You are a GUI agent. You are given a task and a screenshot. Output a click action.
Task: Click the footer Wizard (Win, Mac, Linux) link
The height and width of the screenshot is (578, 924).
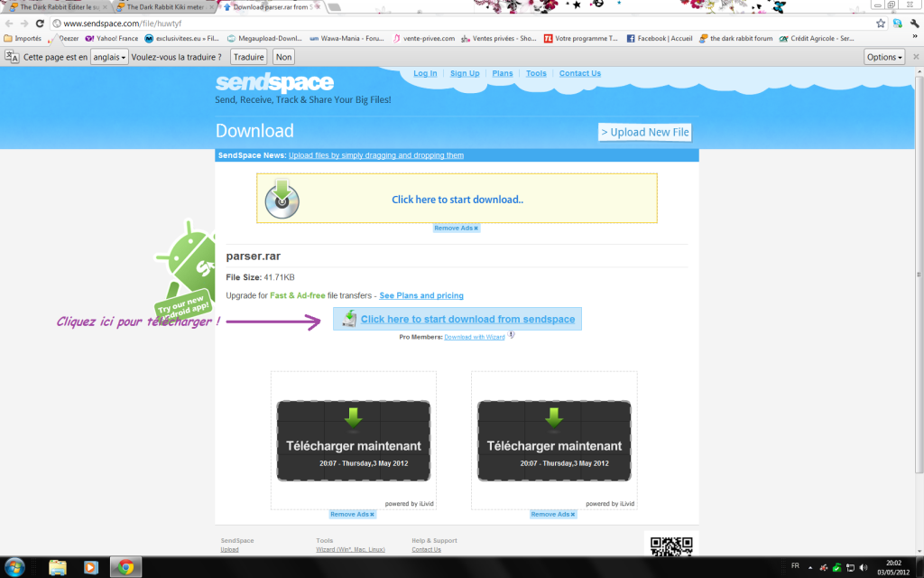click(350, 550)
